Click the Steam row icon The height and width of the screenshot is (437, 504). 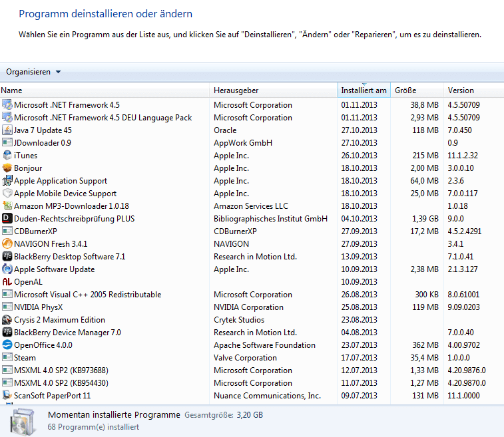point(7,357)
